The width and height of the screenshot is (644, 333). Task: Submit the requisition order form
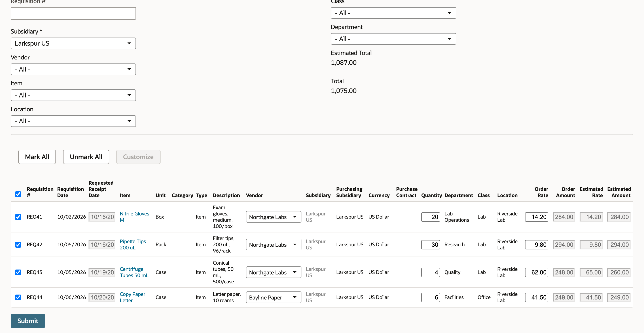(x=28, y=321)
